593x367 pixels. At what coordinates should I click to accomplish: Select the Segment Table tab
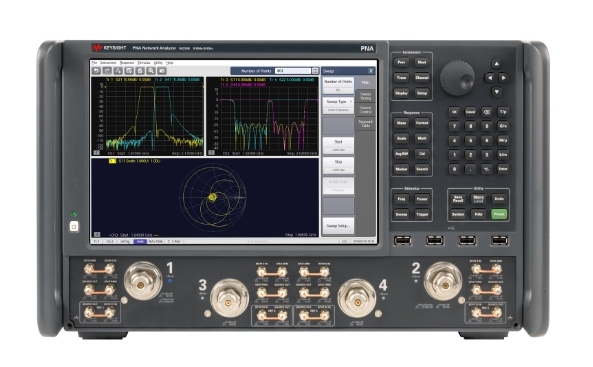pos(365,123)
